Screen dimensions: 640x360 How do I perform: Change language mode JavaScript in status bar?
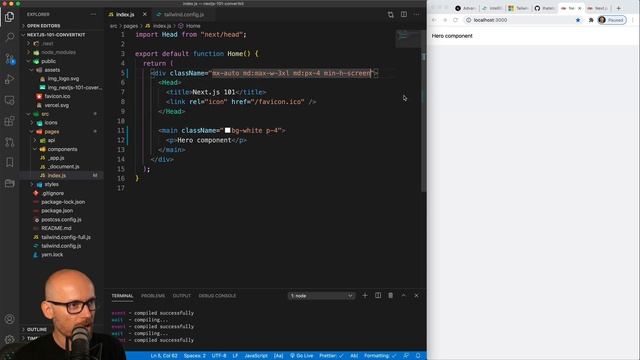coord(256,356)
